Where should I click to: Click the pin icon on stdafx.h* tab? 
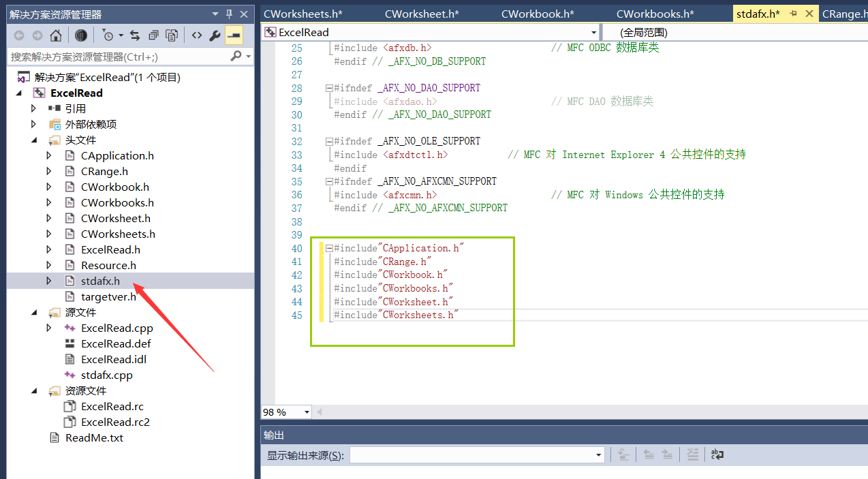click(x=794, y=14)
